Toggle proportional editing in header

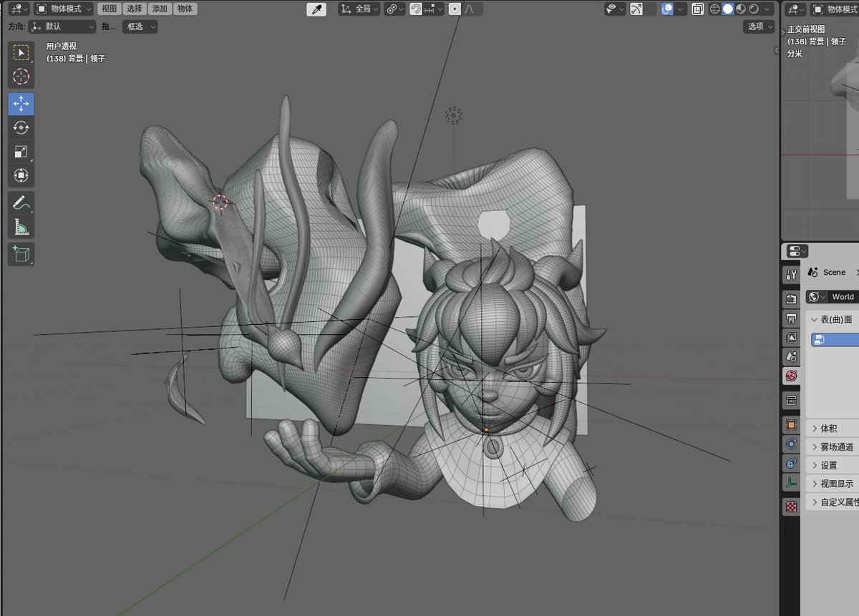(455, 9)
